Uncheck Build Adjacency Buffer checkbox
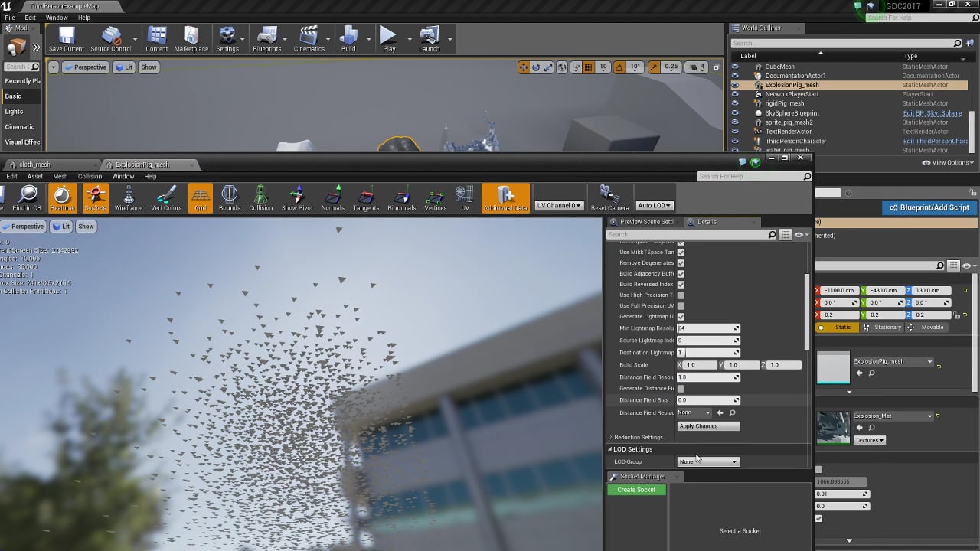The width and height of the screenshot is (980, 551). tap(681, 273)
